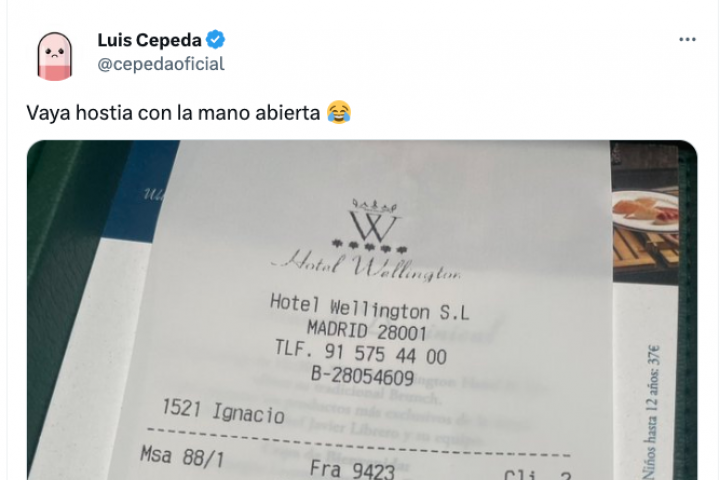
Task: Click the invoice number "Fra 9423"
Action: [352, 469]
